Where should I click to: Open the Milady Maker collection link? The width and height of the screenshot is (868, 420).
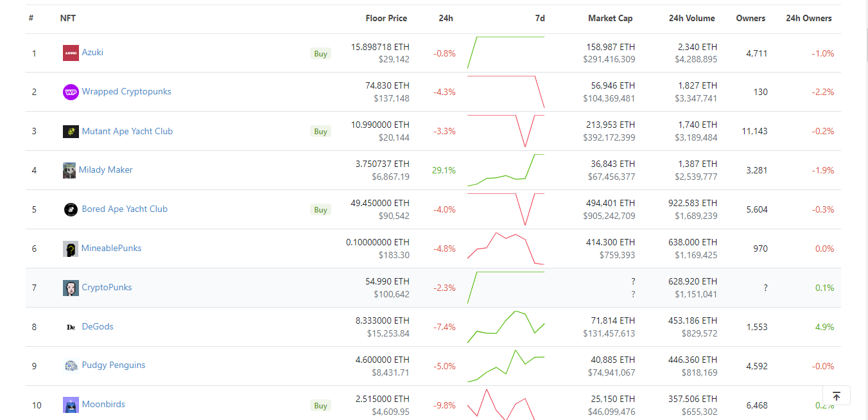point(106,170)
